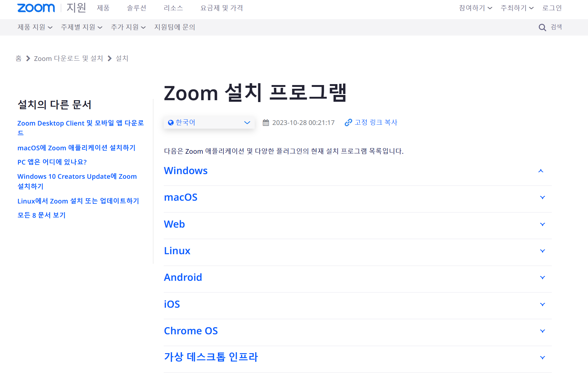Click 지원팀에 문의 menu item

175,27
